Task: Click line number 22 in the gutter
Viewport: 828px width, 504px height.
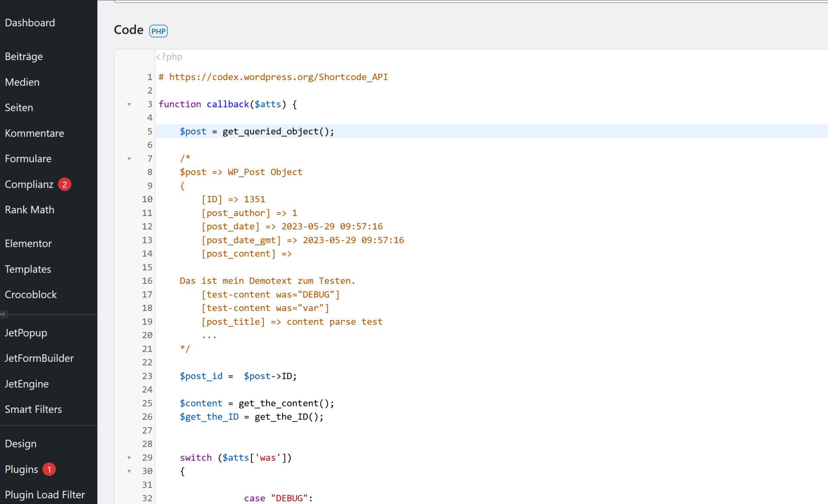Action: (x=147, y=362)
